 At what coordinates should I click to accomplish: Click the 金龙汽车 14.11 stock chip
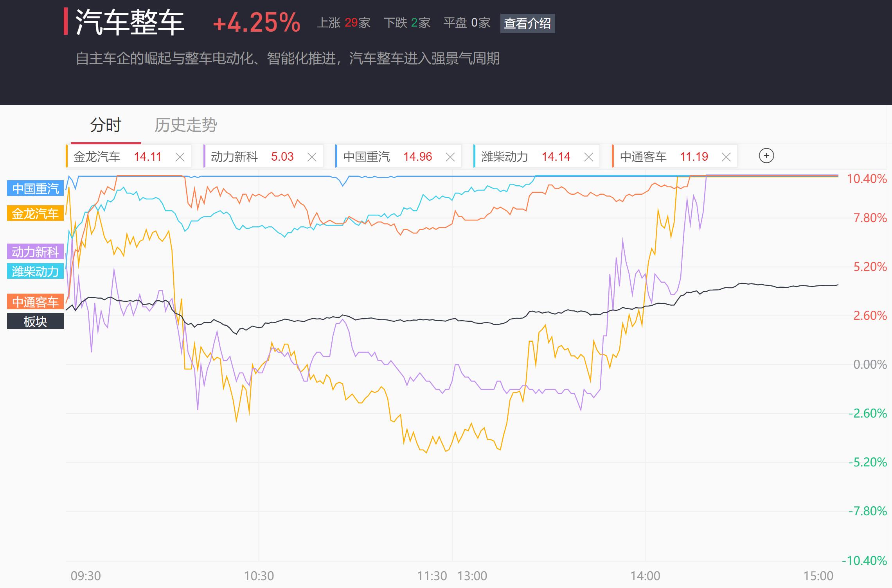pos(117,157)
